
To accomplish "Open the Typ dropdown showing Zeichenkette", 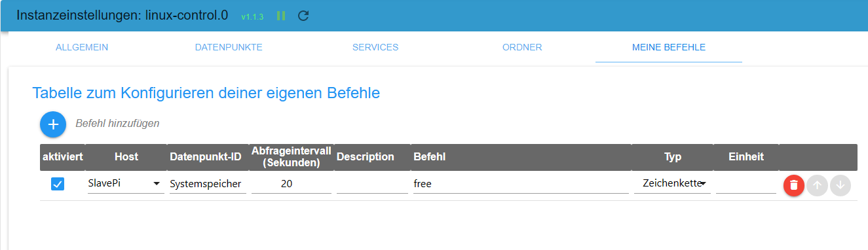I will point(672,185).
